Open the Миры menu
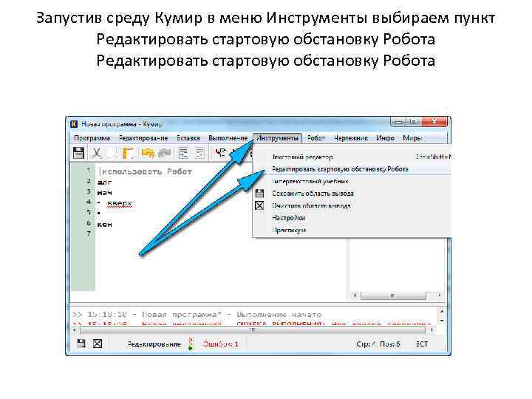The height and width of the screenshot is (399, 532). pyautogui.click(x=412, y=138)
